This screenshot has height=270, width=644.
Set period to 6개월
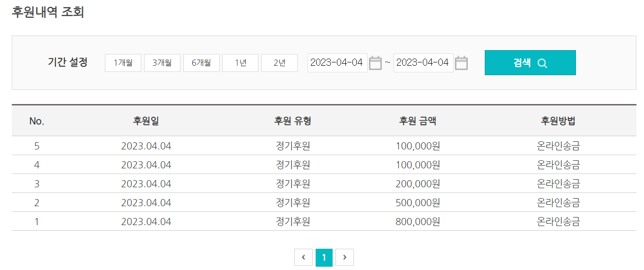[201, 63]
